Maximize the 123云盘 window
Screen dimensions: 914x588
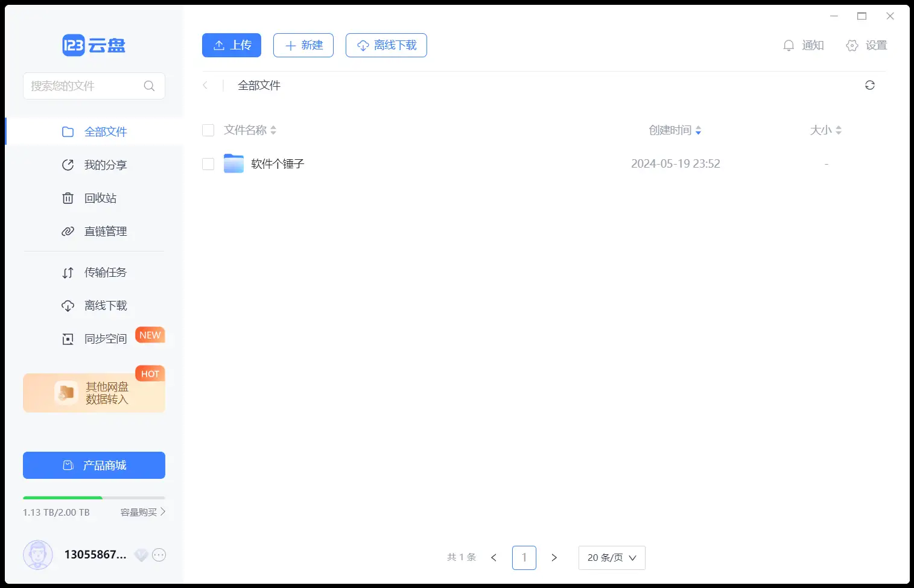862,16
